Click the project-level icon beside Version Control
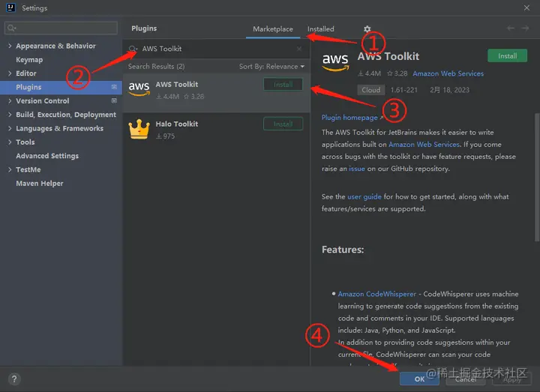The height and width of the screenshot is (392, 540). coord(114,101)
